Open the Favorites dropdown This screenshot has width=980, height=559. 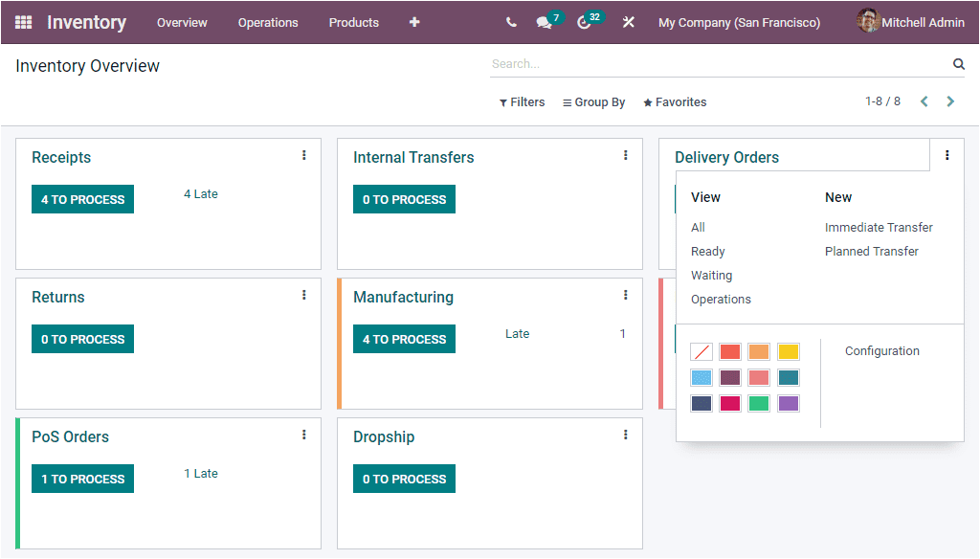pyautogui.click(x=675, y=101)
